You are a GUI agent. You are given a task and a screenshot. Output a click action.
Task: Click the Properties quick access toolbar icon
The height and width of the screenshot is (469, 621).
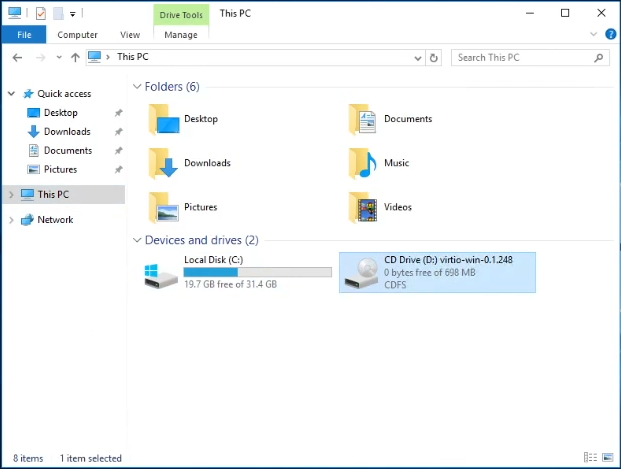click(x=40, y=13)
